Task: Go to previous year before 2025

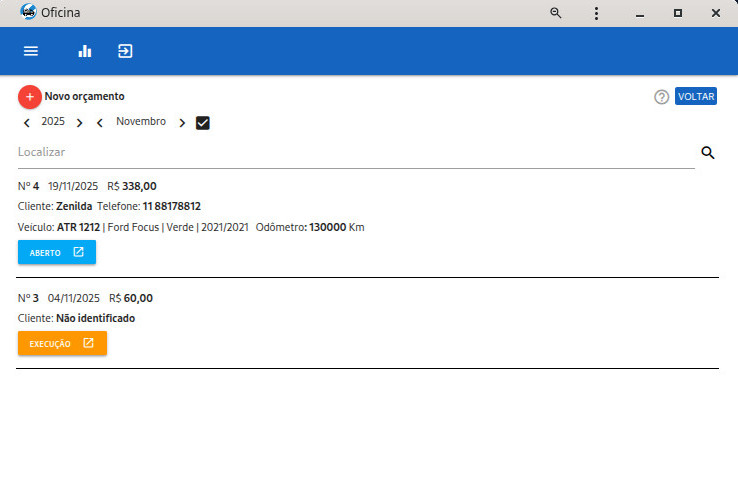Action: pos(27,123)
